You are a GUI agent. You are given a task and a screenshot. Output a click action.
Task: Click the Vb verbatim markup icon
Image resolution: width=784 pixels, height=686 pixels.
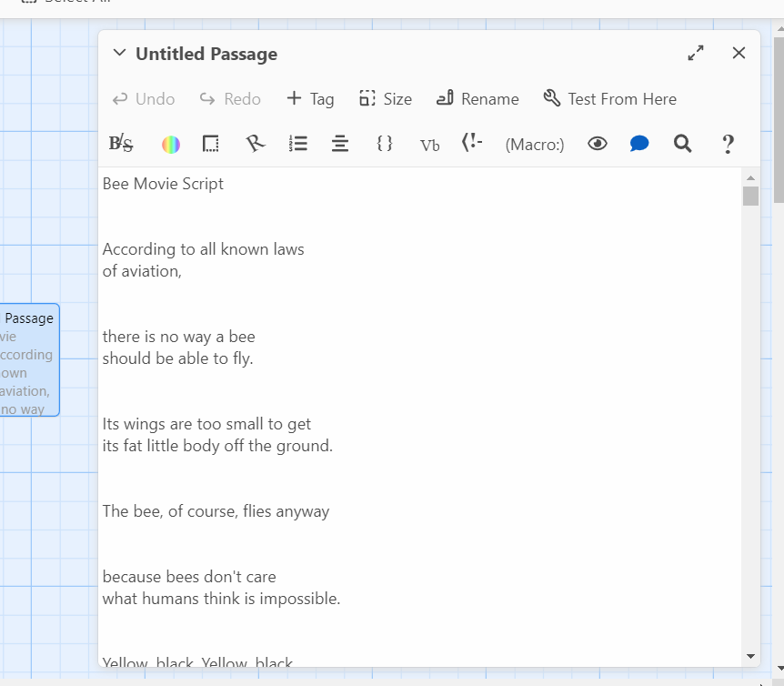(x=429, y=145)
